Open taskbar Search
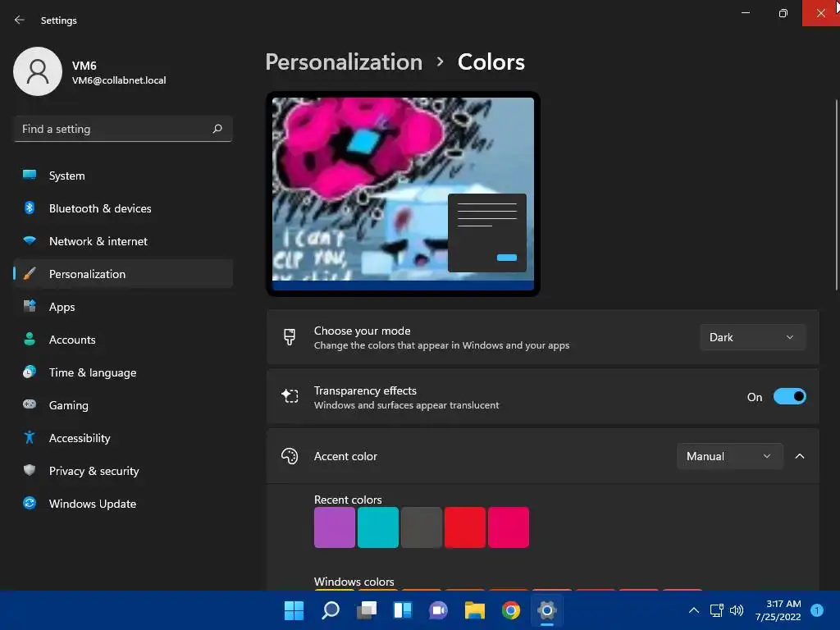 [x=330, y=610]
